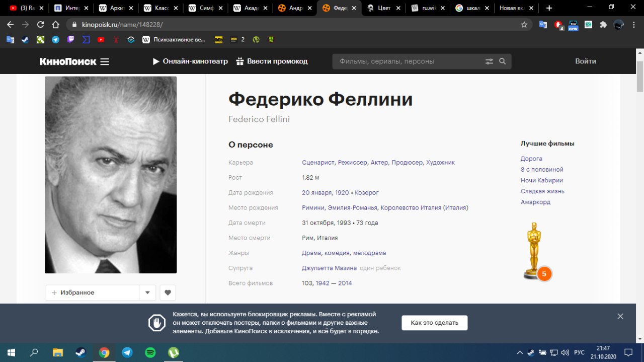Open the film Сладкая жизнь
This screenshot has height=362, width=644.
point(542,191)
